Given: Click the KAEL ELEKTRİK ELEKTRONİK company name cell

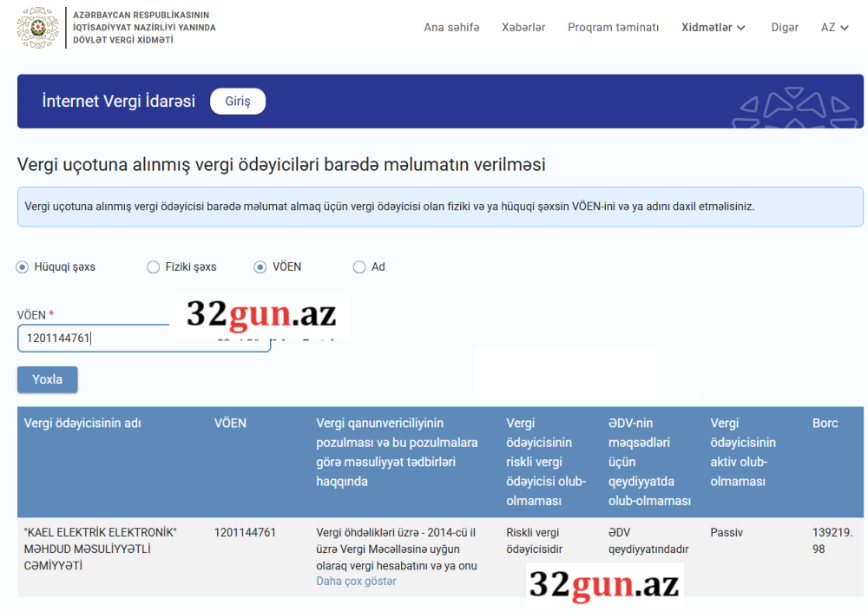Looking at the screenshot, I should click(101, 549).
